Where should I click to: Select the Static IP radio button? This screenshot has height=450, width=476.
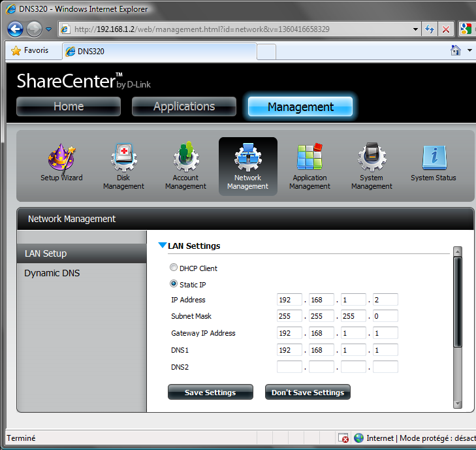[174, 283]
